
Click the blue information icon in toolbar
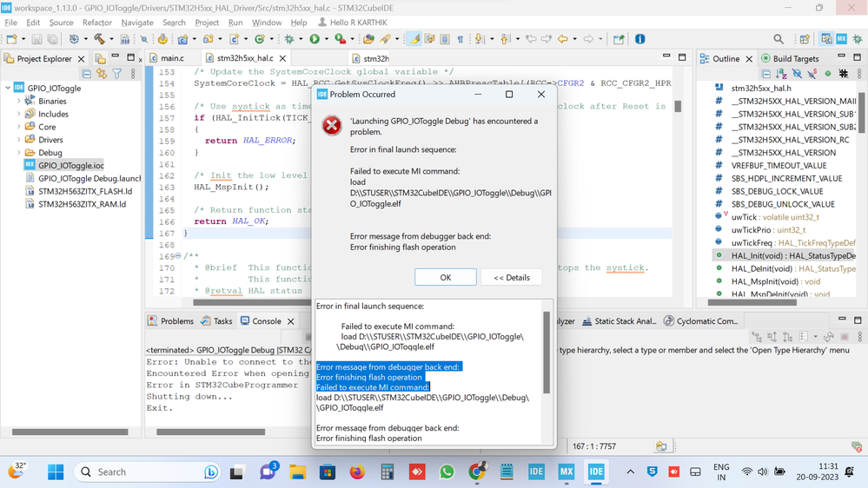coord(640,39)
